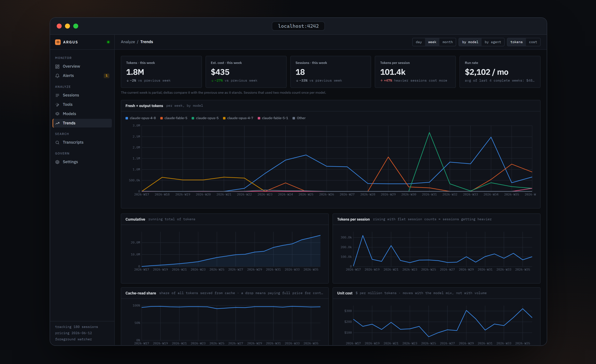Switch granularity to month

point(447,42)
